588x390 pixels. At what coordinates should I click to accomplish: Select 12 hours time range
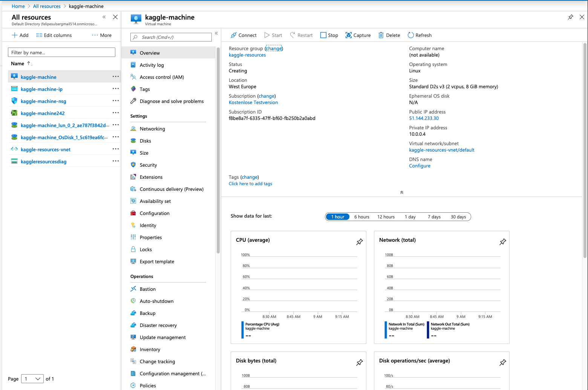(386, 217)
